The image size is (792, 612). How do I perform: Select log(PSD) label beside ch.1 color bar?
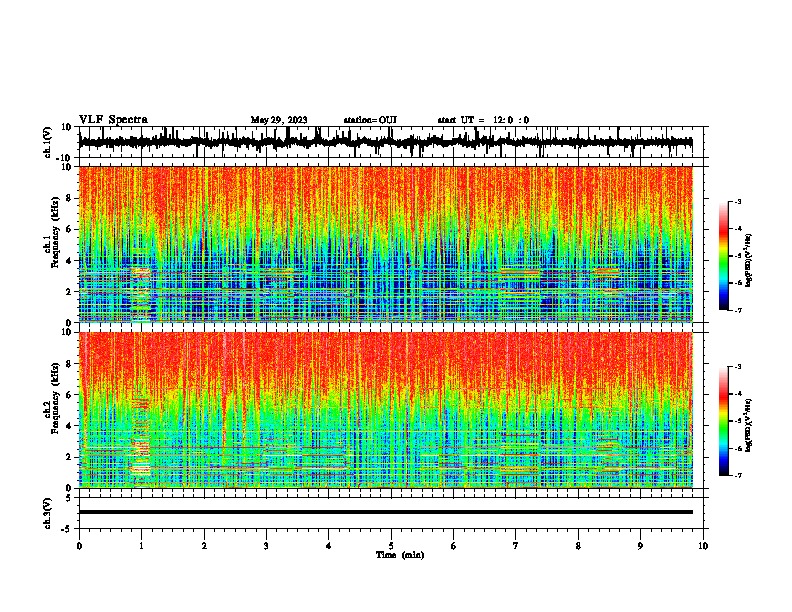(x=749, y=261)
